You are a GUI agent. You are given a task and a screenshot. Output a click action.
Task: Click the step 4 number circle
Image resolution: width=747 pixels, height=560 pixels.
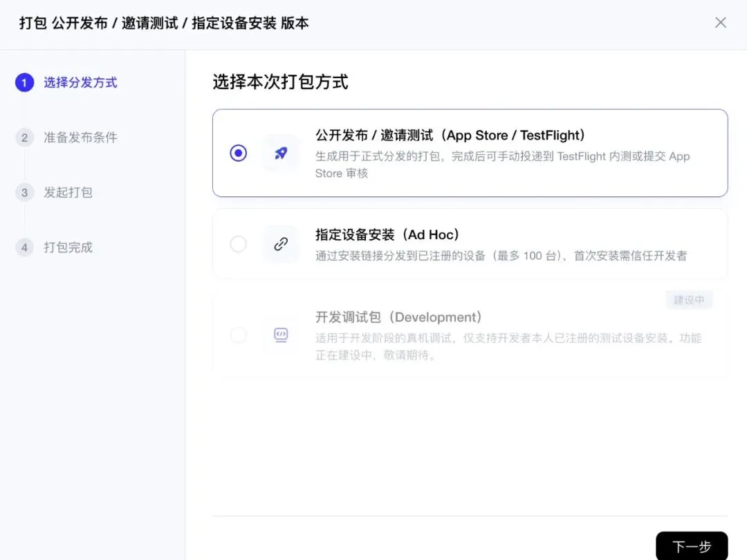[24, 247]
